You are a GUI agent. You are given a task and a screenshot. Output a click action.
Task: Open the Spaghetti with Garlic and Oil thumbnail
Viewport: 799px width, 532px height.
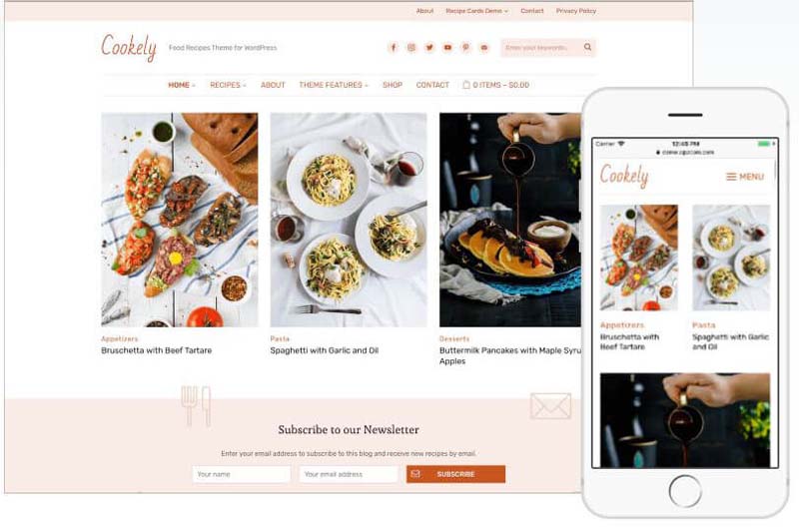(x=349, y=220)
